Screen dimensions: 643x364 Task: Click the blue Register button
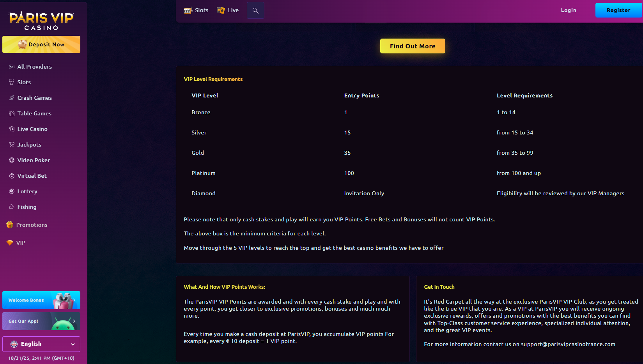(x=618, y=11)
